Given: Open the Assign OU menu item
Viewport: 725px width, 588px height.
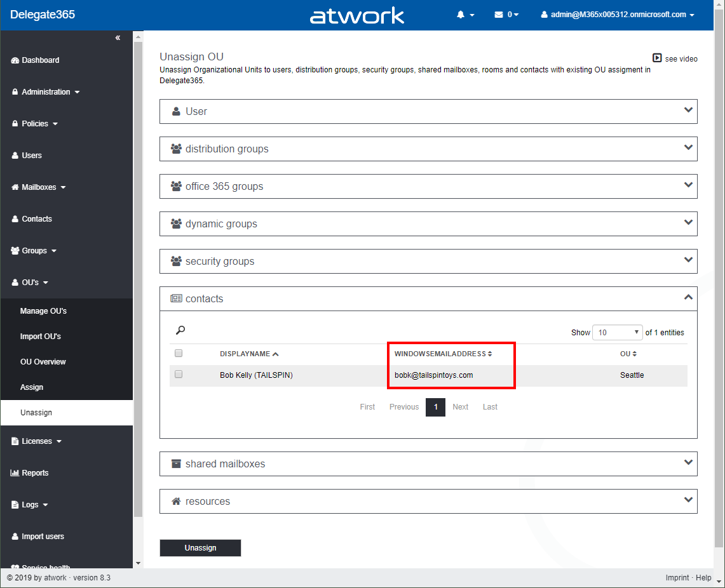Looking at the screenshot, I should 32,387.
